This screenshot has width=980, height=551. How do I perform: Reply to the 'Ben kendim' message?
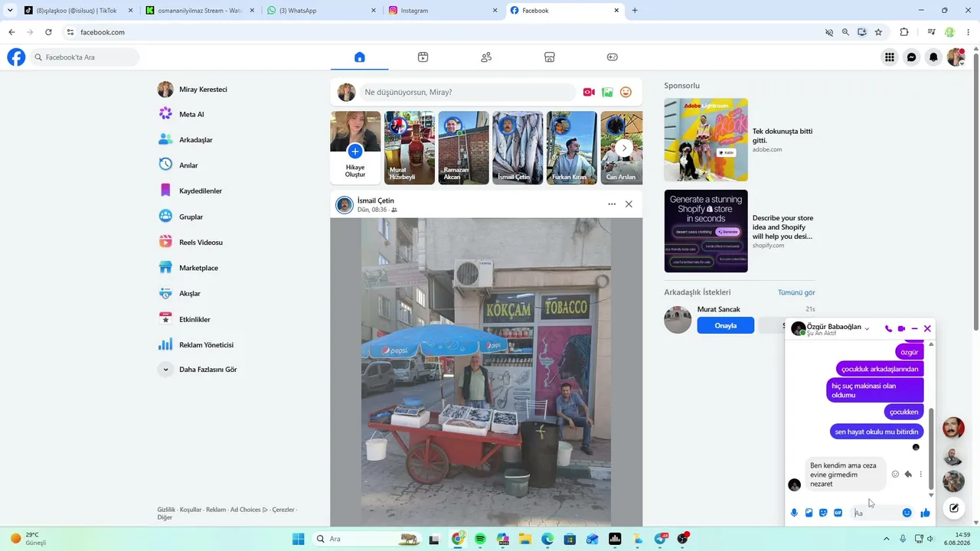tap(908, 474)
